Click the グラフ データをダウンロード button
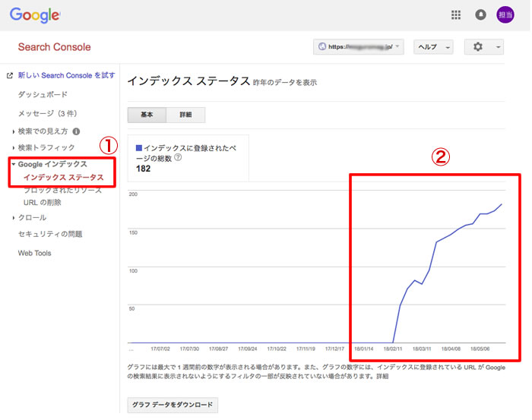The height and width of the screenshot is (420, 532). coord(173,405)
